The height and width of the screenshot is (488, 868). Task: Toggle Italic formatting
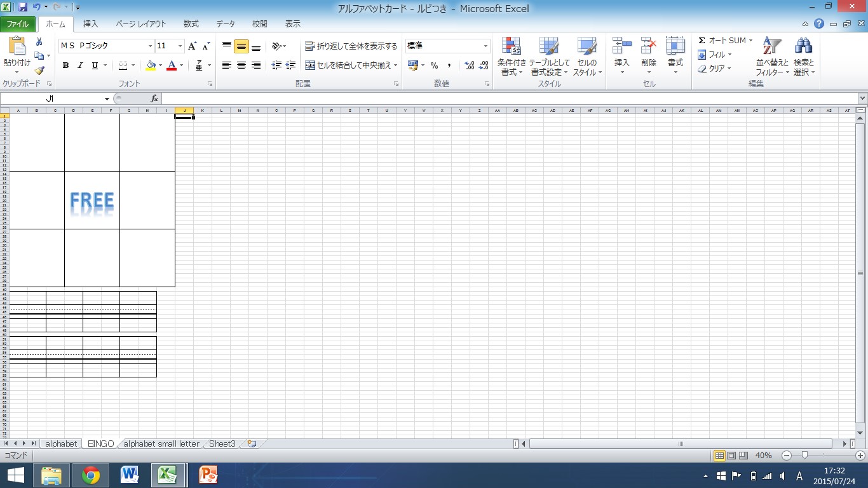tap(80, 65)
